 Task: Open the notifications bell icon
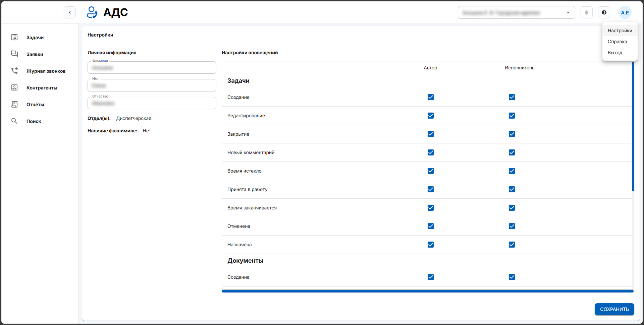click(x=586, y=13)
